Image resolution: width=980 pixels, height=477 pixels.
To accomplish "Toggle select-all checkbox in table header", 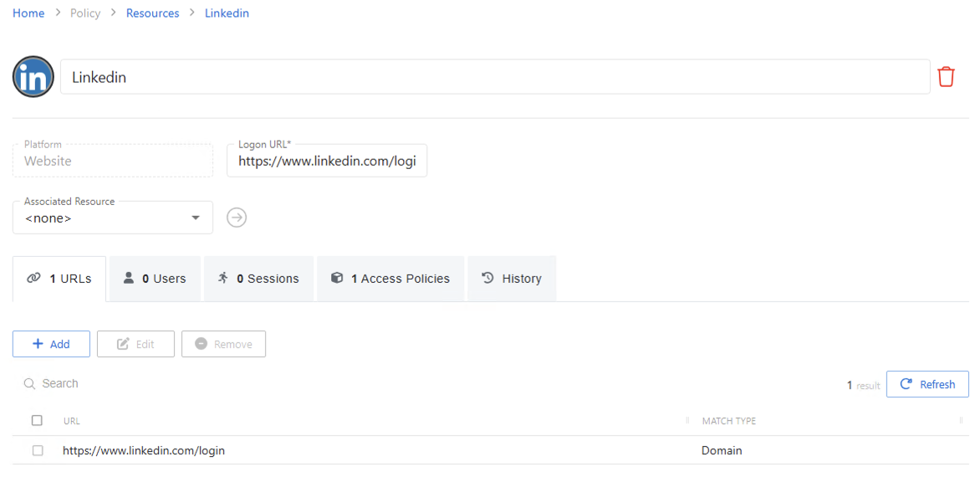I will [x=37, y=421].
